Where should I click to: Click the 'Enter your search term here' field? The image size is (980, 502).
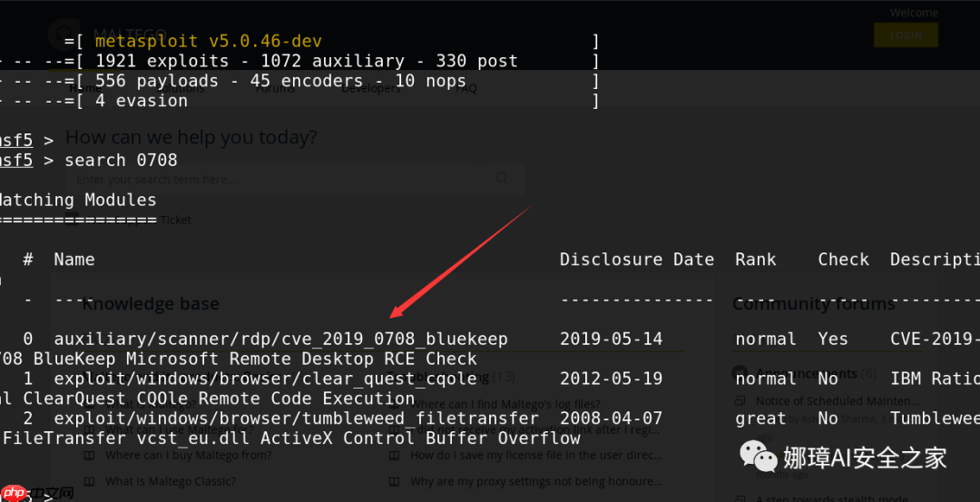point(296,180)
